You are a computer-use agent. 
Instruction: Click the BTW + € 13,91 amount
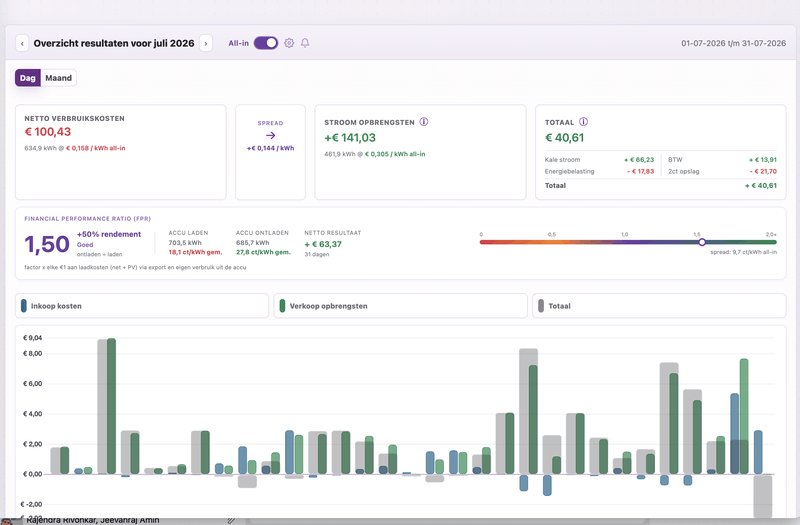point(763,160)
